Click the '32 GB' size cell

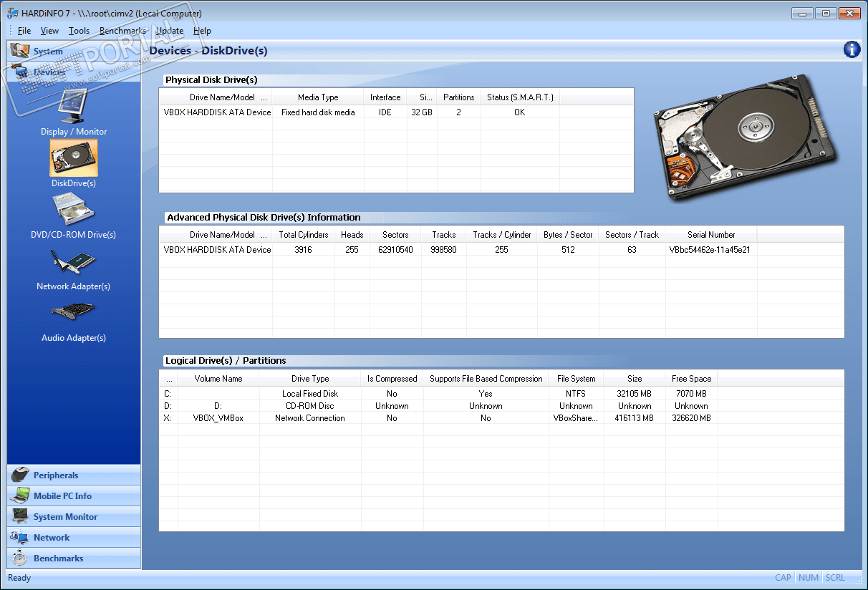click(422, 112)
